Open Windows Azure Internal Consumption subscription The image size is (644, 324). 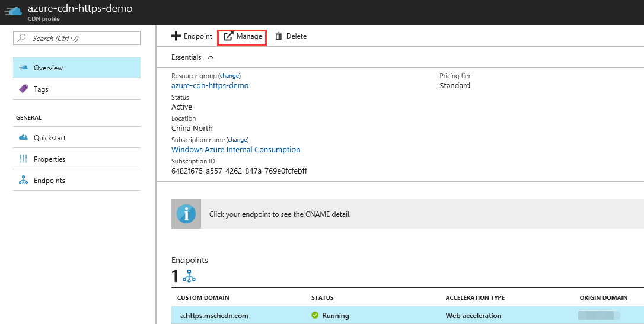[235, 150]
